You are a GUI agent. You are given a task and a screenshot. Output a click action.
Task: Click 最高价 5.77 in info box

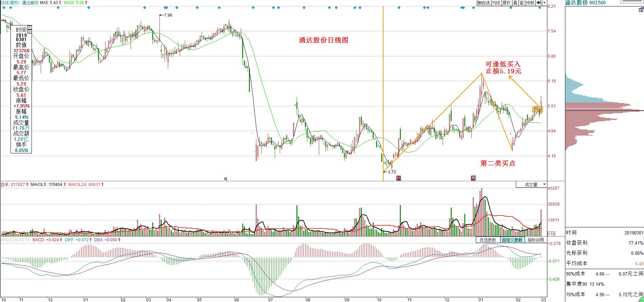(x=21, y=70)
